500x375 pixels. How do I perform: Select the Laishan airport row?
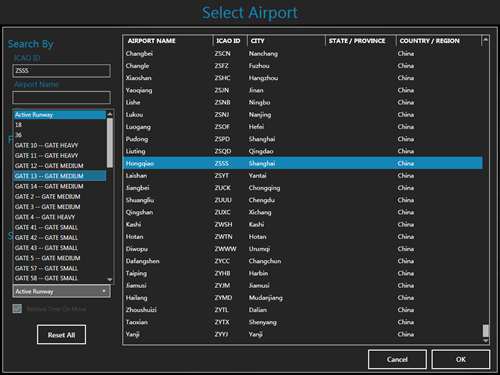click(x=303, y=176)
